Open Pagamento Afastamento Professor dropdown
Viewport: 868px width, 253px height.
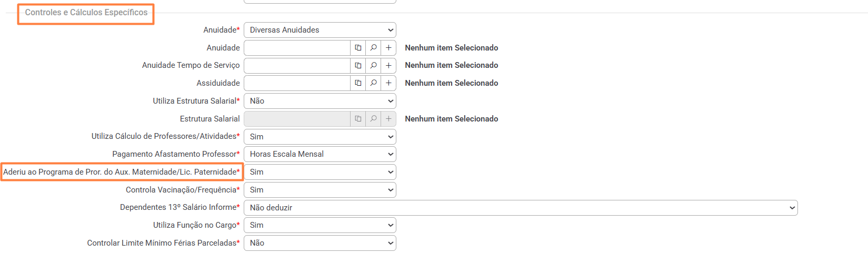pyautogui.click(x=320, y=154)
